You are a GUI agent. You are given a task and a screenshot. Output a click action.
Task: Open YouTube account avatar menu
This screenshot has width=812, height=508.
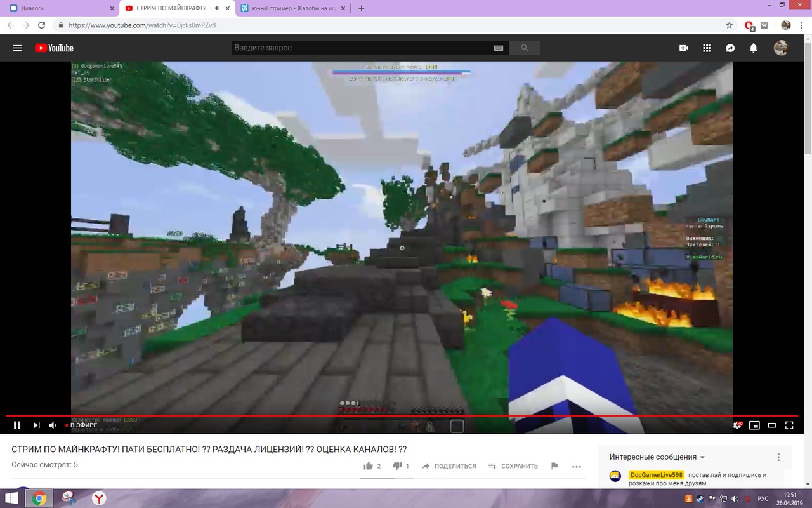[781, 48]
